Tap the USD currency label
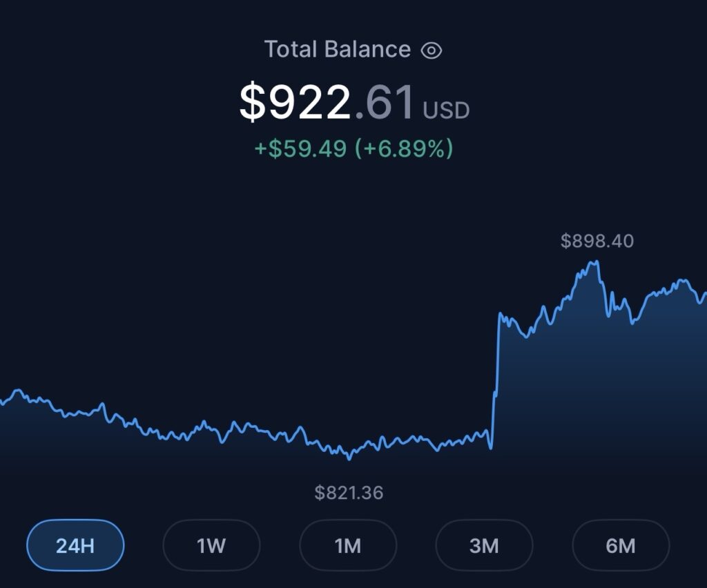707x588 pixels. click(446, 110)
